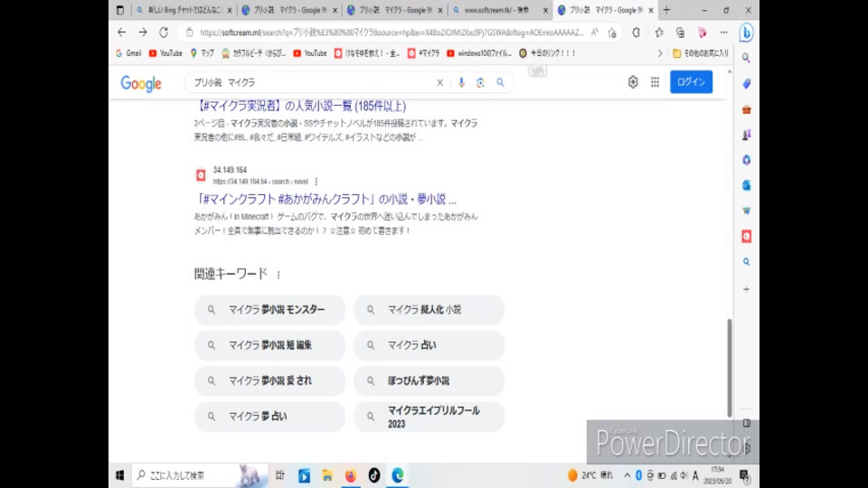Select related keyword マイクラ 夢 占い

(x=269, y=417)
